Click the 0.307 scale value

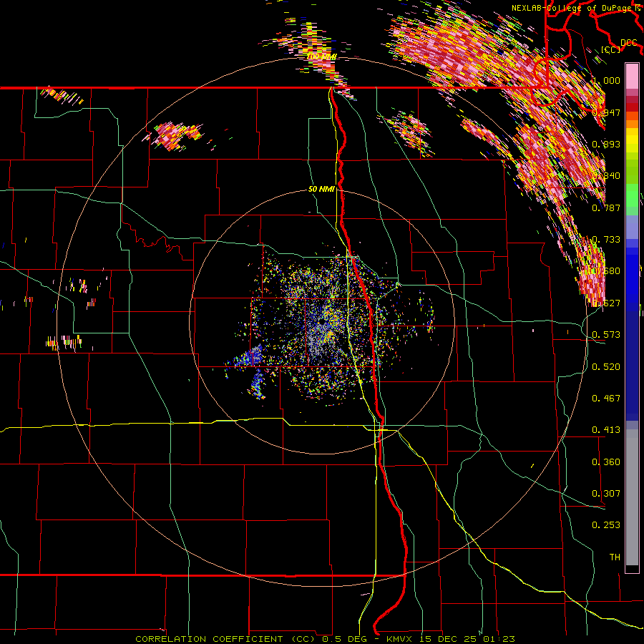click(606, 493)
